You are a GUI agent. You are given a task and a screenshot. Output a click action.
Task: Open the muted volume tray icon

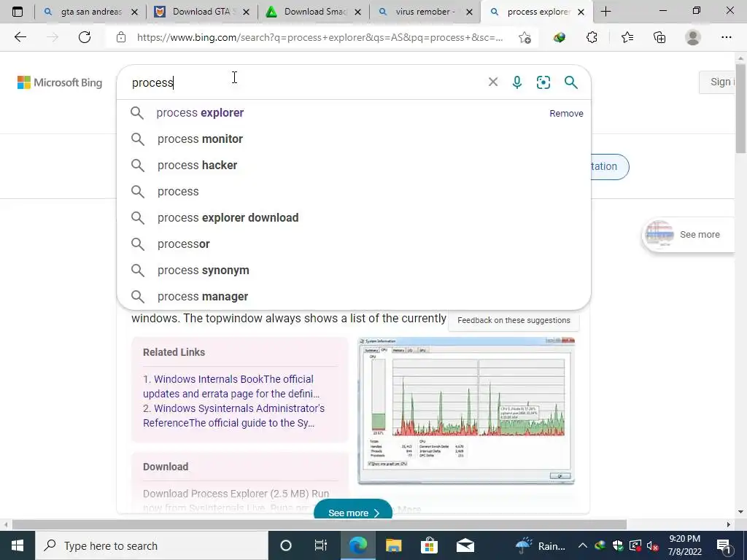pos(653,545)
